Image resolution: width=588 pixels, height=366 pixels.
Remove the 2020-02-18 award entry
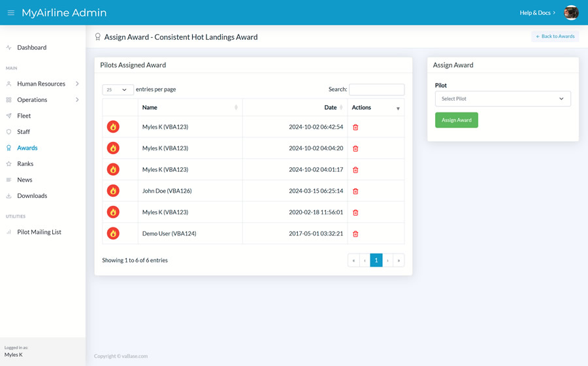pos(355,212)
